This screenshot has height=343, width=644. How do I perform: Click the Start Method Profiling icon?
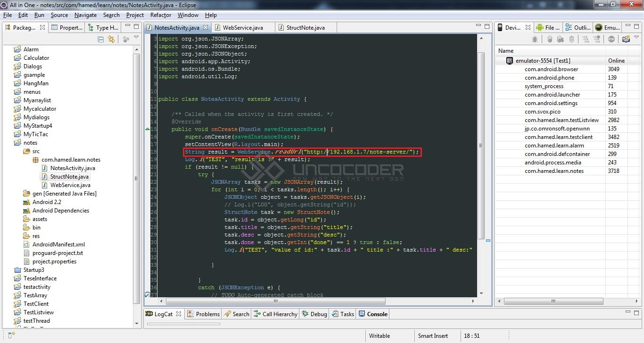(597, 40)
